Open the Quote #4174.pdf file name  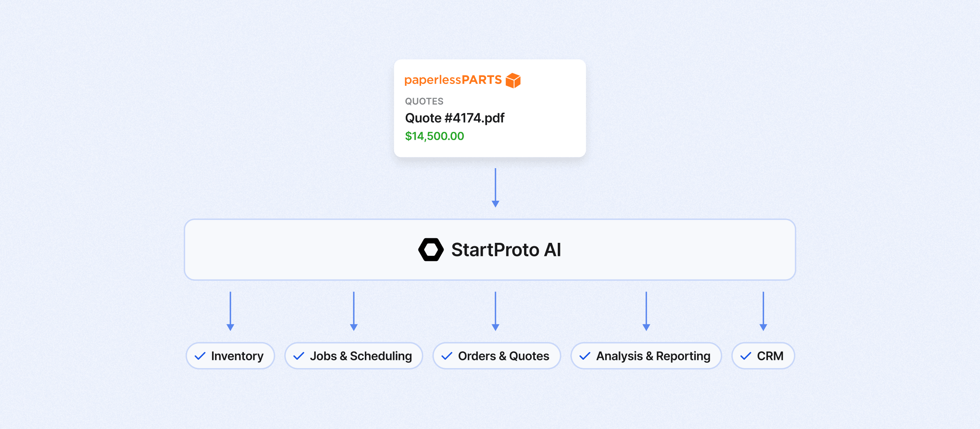pos(455,118)
